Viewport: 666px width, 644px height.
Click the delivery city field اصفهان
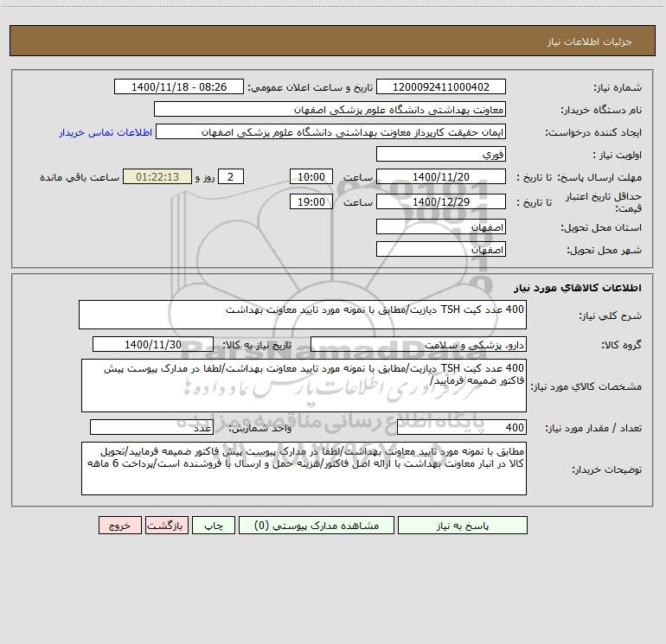pyautogui.click(x=441, y=249)
